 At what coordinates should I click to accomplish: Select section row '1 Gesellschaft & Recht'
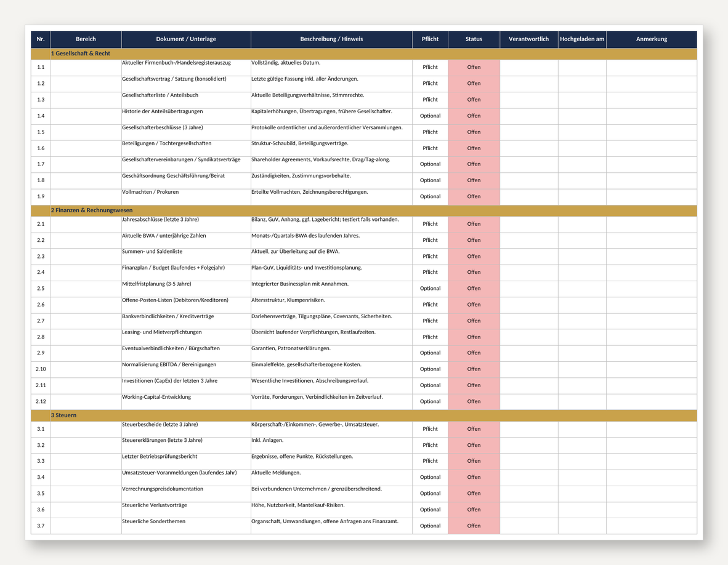point(364,54)
